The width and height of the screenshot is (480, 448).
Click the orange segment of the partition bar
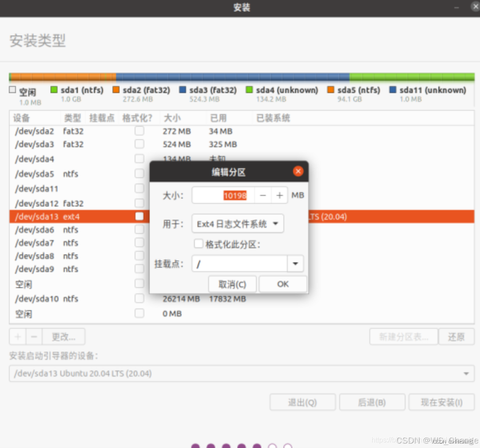[63, 77]
